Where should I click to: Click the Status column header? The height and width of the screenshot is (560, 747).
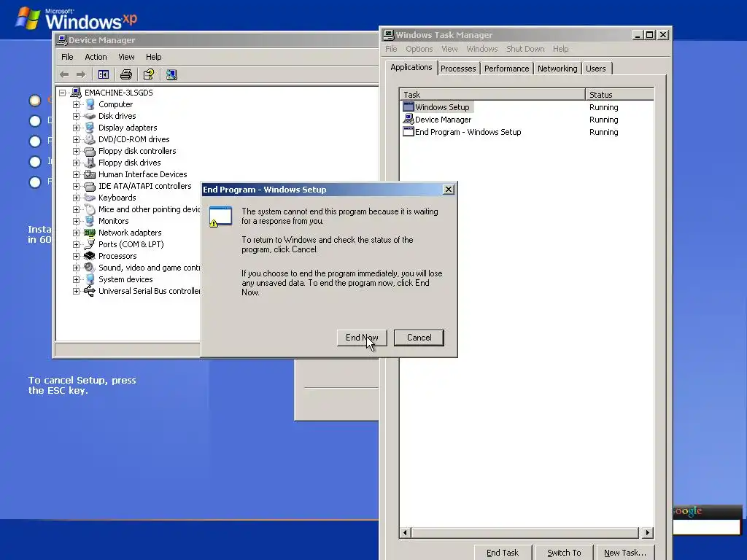click(619, 94)
